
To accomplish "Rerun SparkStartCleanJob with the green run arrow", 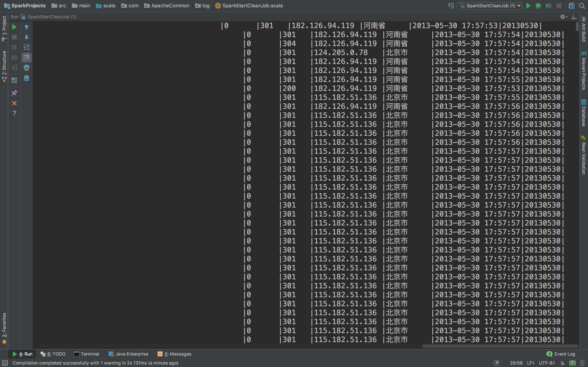I will pos(14,27).
